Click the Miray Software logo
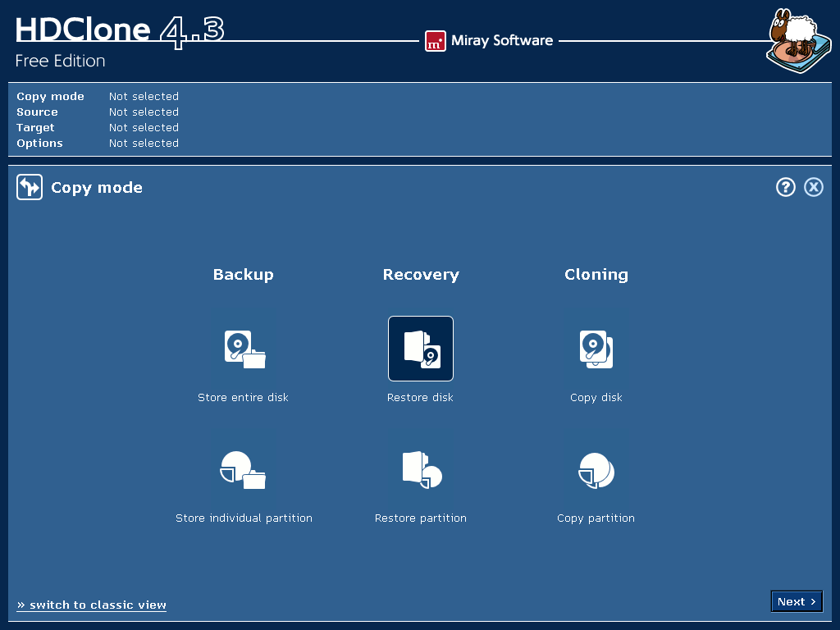Screen dimensions: 840x630 click(489, 41)
